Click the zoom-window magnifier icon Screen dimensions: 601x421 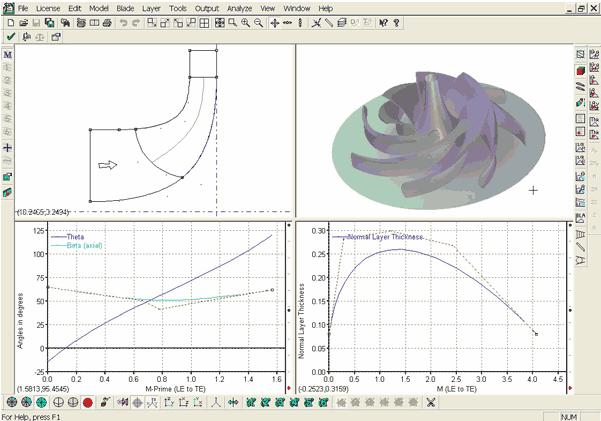point(233,23)
